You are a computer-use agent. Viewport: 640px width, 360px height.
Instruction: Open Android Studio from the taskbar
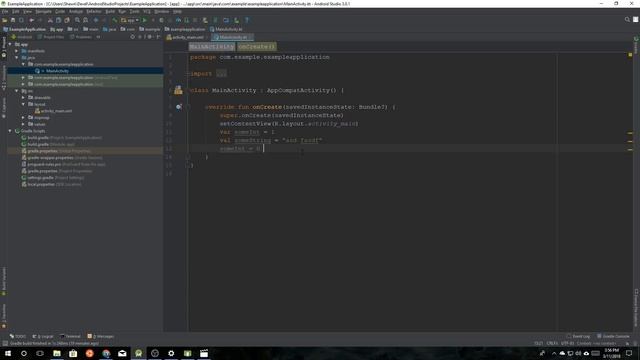coord(138,353)
